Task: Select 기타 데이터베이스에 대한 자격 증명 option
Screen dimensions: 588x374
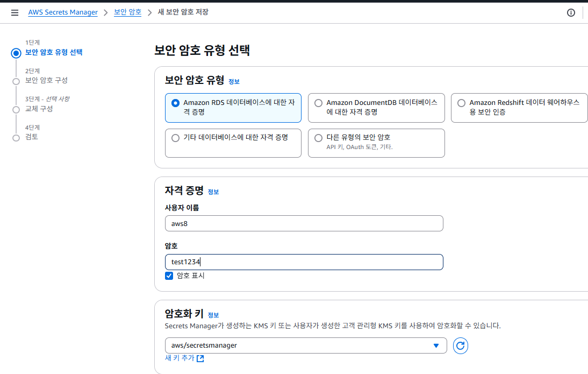Action: 233,143
